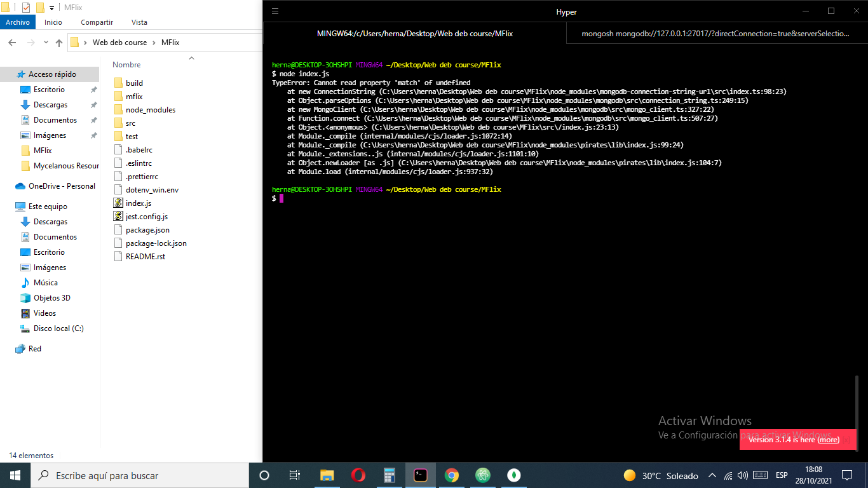Select OneDrive - Personal in the sidebar

[62, 186]
